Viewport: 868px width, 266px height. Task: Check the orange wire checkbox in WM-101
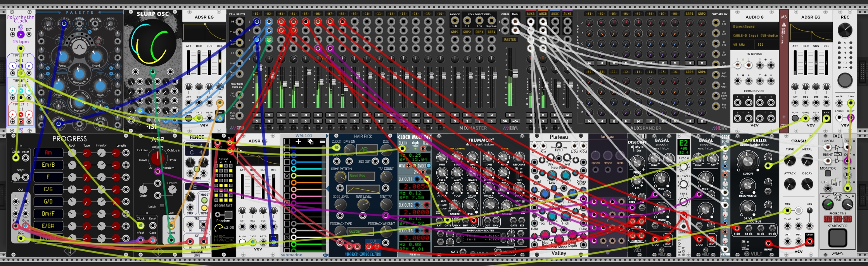[x=287, y=182]
